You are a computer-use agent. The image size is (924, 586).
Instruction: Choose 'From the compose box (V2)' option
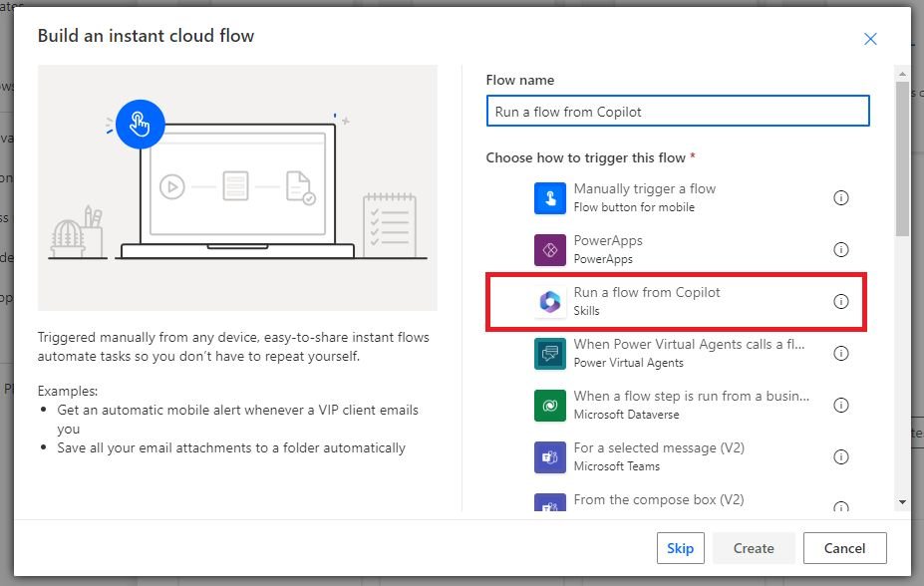[x=659, y=500]
